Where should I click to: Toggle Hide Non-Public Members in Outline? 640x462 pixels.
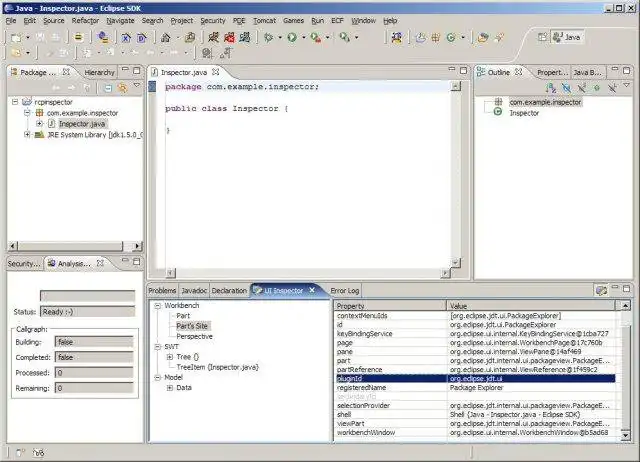coord(597,88)
